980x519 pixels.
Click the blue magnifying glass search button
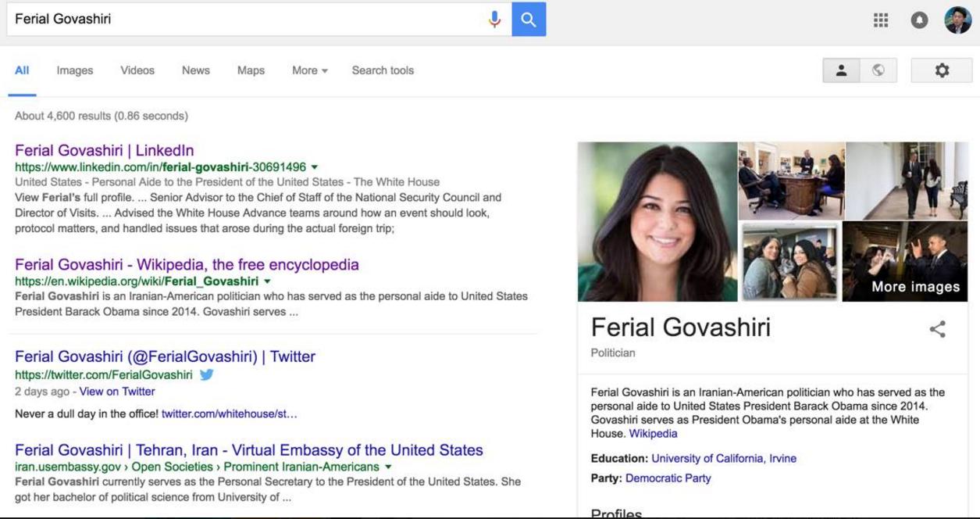pos(529,20)
